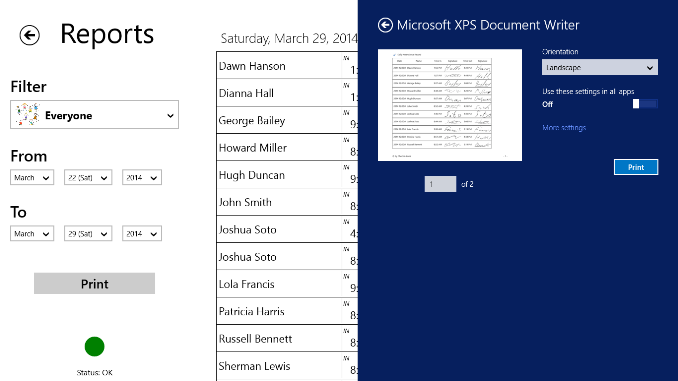Image resolution: width=678 pixels, height=381 pixels.
Task: Open the From year dropdown showing 2014
Action: click(x=142, y=177)
